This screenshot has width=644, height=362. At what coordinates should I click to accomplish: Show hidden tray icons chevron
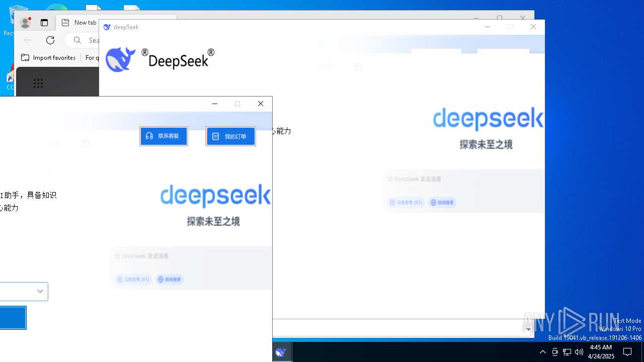coord(542,352)
